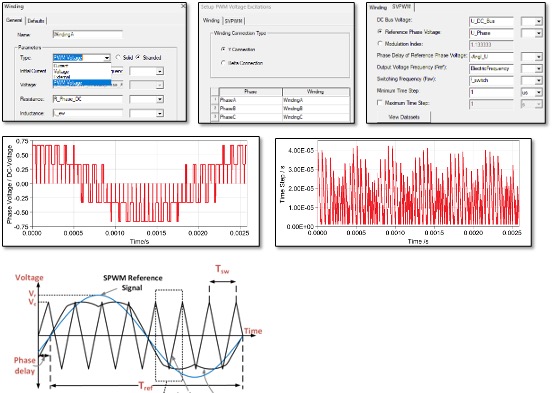The height and width of the screenshot is (393, 552).
Task: Close the Winding dialog
Action: [x=183, y=6]
